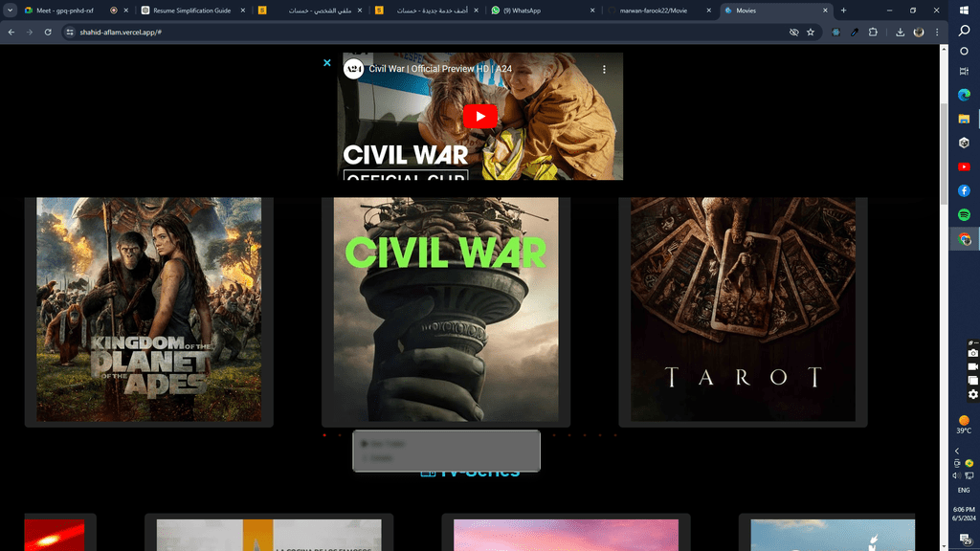Switch to Resume Simplification Guide tab
This screenshot has width=980, height=551.
pos(191,11)
